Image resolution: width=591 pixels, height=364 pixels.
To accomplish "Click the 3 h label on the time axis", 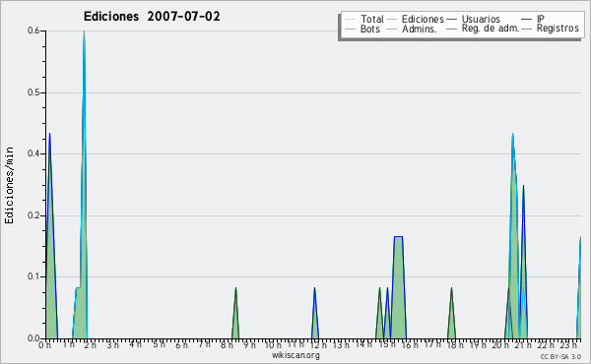I will click(x=112, y=344).
